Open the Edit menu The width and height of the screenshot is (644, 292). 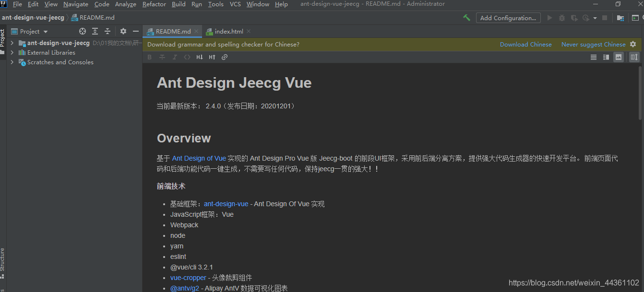33,4
